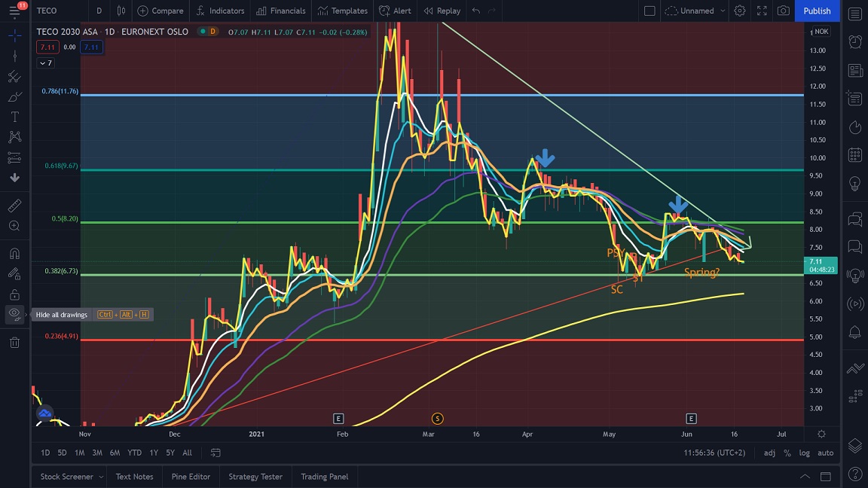Enter fullscreen mode
Image resolution: width=868 pixels, height=488 pixels.
point(762,11)
